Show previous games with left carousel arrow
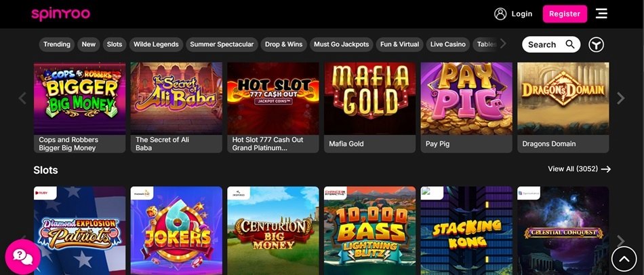 tap(22, 98)
